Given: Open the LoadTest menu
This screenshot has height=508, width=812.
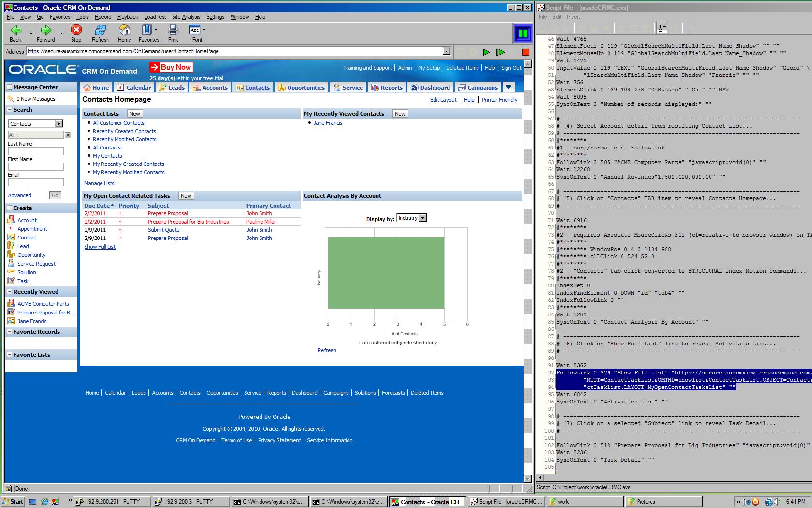Looking at the screenshot, I should pos(155,17).
